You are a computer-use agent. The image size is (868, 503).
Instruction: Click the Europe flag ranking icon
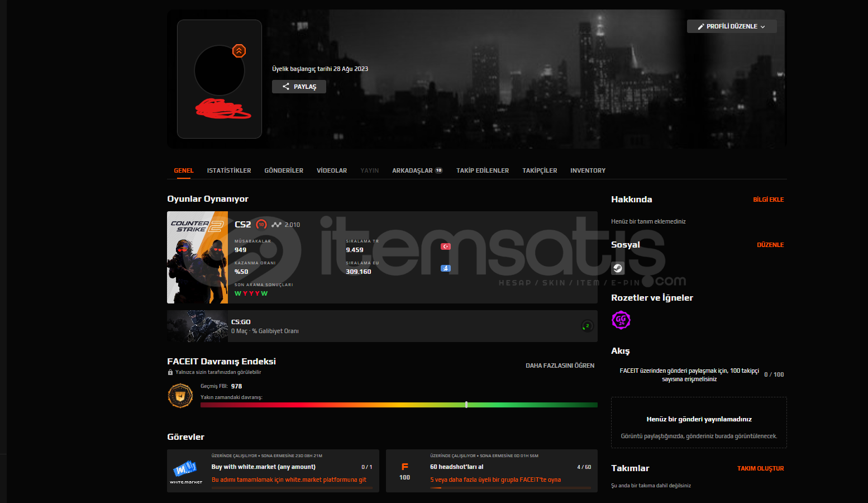[445, 268]
